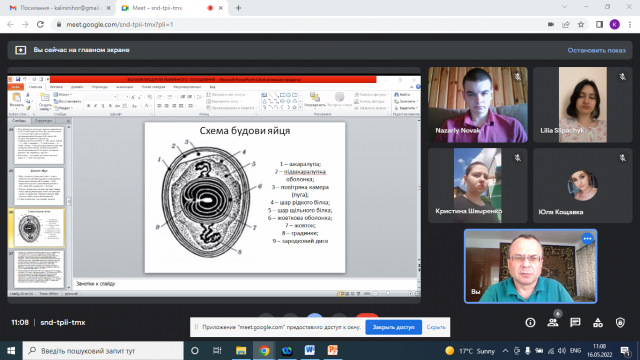The image size is (640, 360).
Task: Toggle the browser side panel icon
Action: click(x=599, y=24)
